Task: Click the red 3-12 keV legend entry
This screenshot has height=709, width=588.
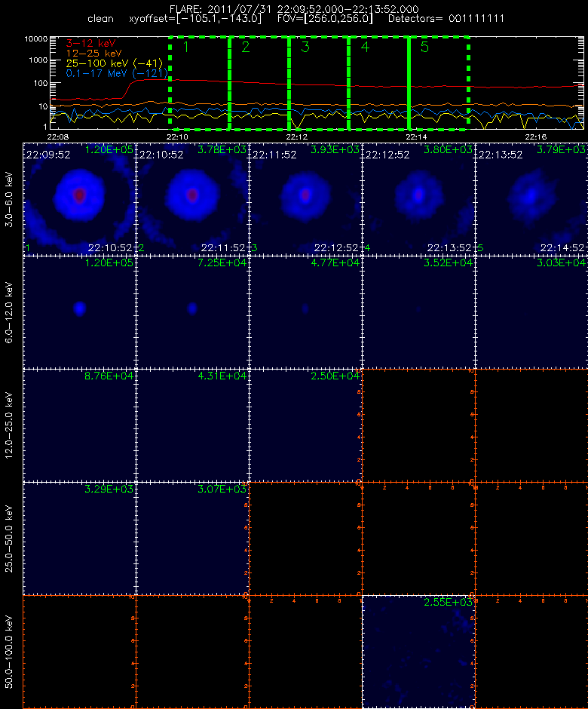Action: click(x=91, y=44)
